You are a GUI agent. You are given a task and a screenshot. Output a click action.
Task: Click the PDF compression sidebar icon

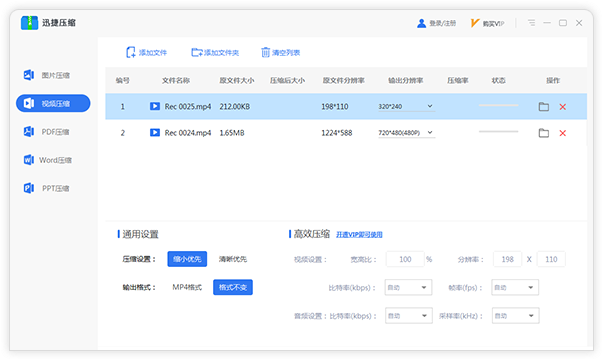29,132
